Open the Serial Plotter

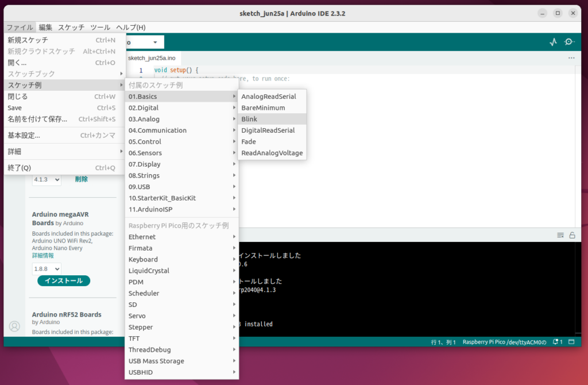tap(553, 42)
